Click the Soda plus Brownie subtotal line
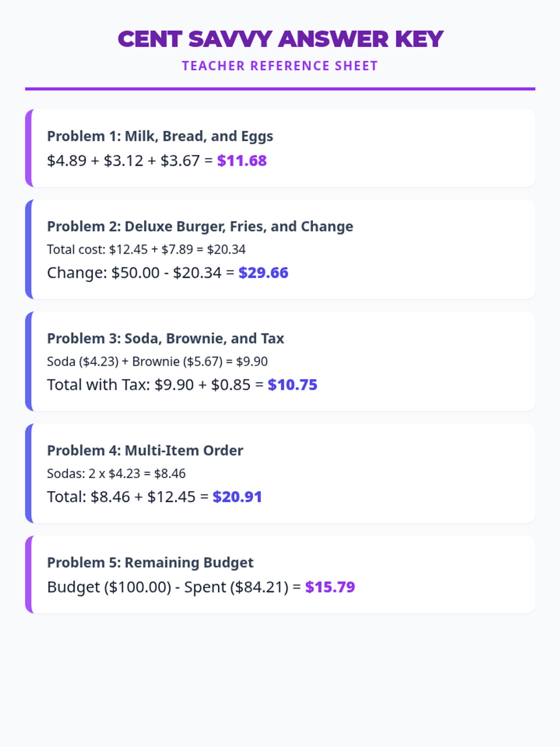 [x=157, y=361]
